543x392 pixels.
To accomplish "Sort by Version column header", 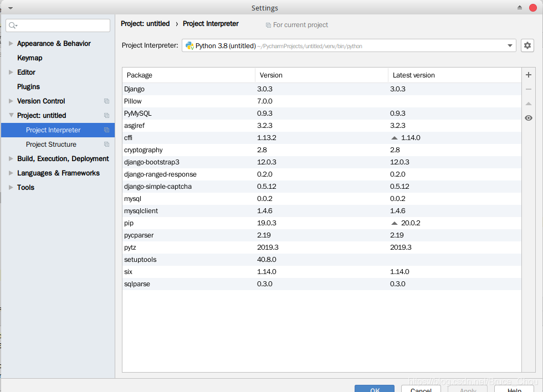I will coord(322,75).
